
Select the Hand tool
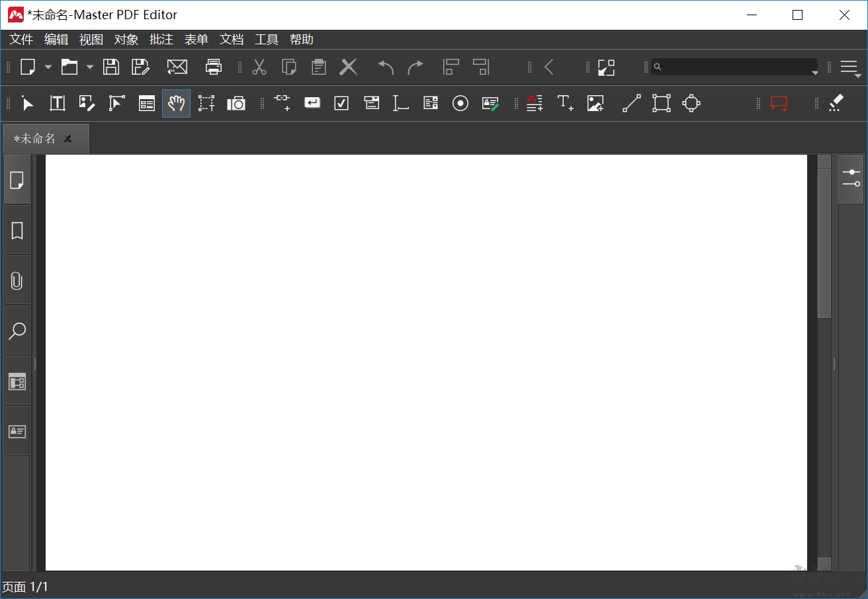click(x=176, y=103)
